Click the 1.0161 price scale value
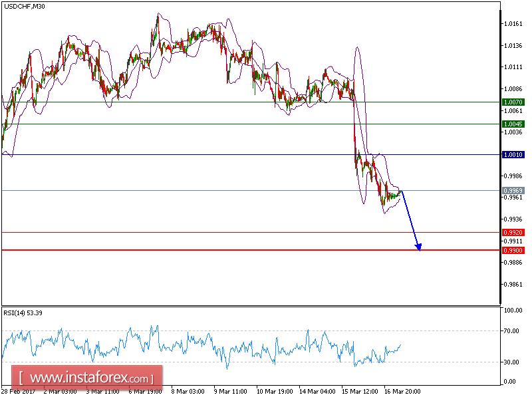 513,24
